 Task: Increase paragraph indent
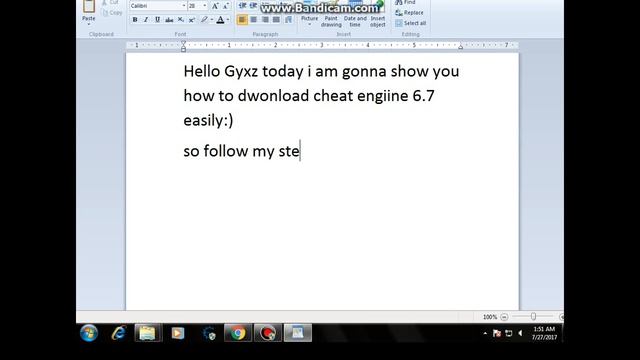coord(253,5)
